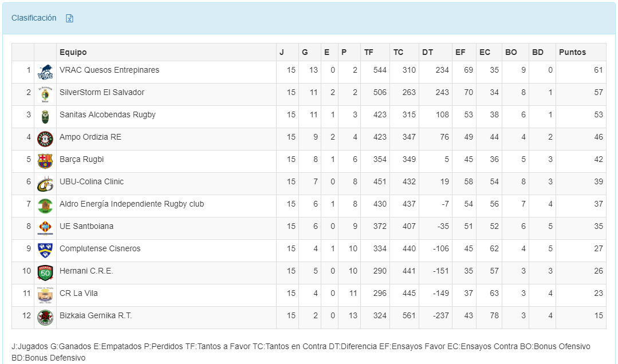Click the Sanitas Alcobendas Rugby logo
Viewport: 618px width, 364px height.
coord(45,117)
